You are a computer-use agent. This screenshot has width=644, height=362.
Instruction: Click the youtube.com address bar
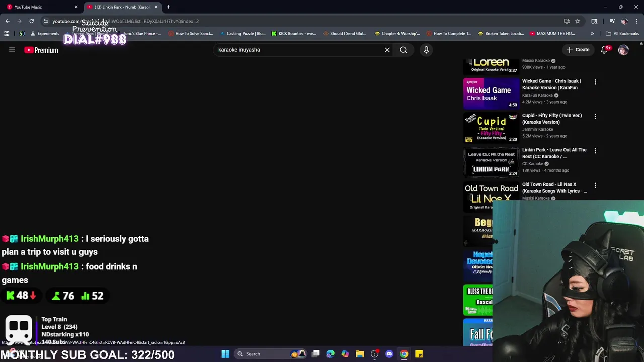tap(302, 21)
